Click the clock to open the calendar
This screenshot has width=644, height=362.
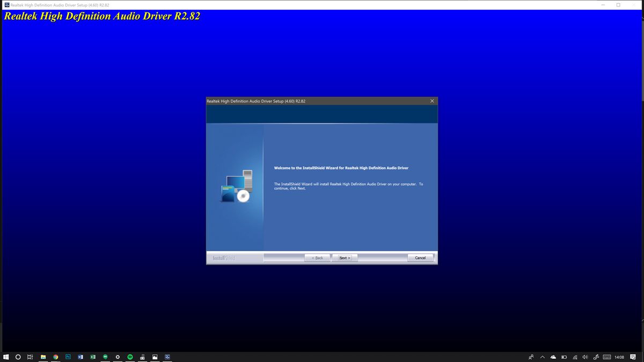click(619, 357)
